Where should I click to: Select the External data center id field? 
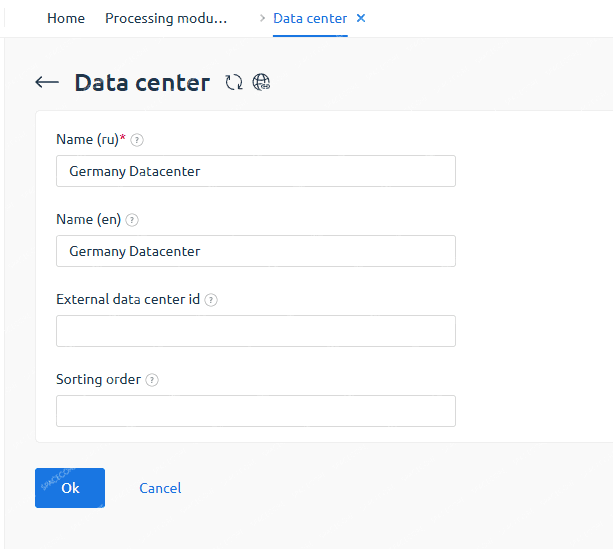click(256, 331)
